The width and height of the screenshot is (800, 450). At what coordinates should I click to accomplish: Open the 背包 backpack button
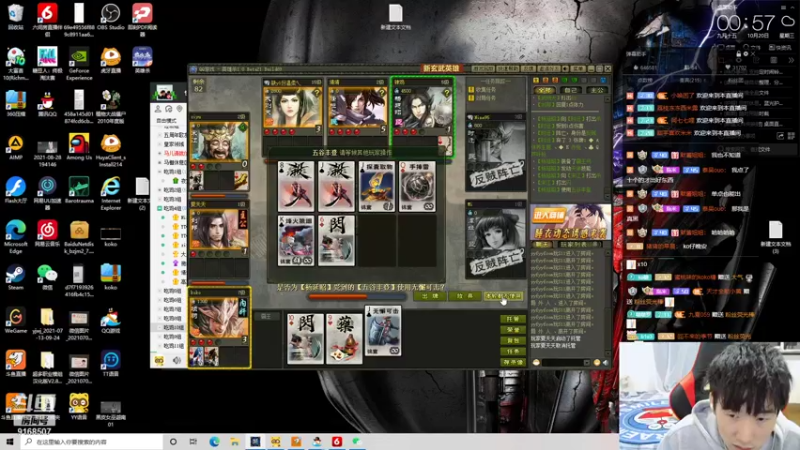point(513,340)
